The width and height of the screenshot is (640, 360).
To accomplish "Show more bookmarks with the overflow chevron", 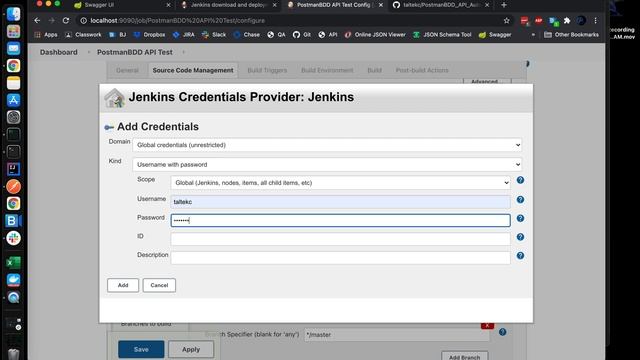I will click(x=533, y=35).
